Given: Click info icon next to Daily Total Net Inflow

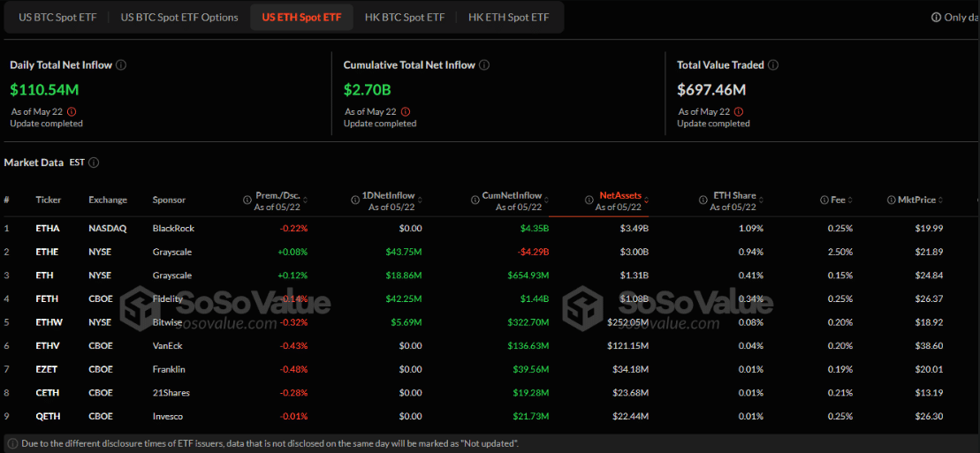Looking at the screenshot, I should [121, 64].
